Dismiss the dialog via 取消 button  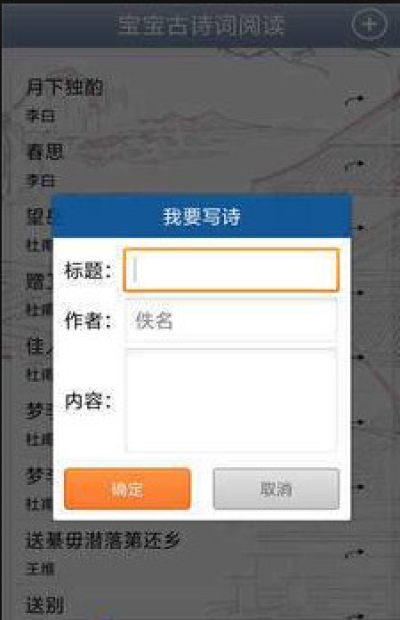pyautogui.click(x=276, y=489)
